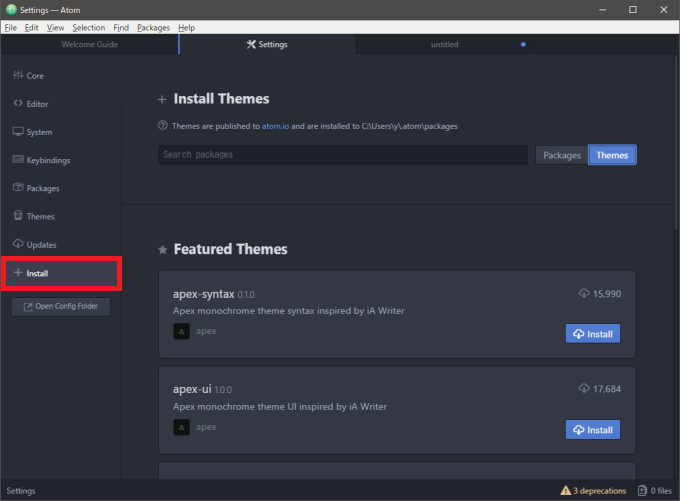Viewport: 680px width, 501px height.
Task: Click the Themes paint bucket icon
Action: pos(18,215)
